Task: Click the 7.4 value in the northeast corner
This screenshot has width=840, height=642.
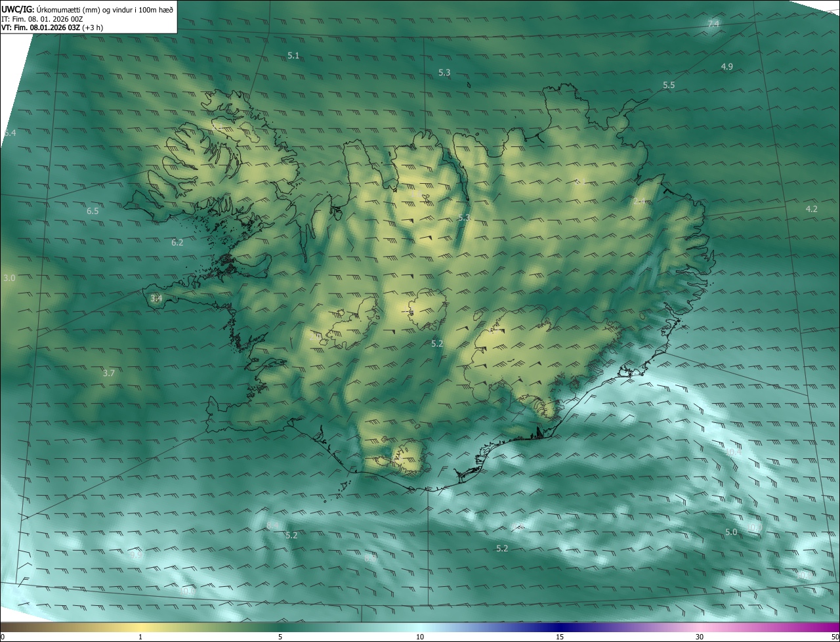Action: point(713,24)
